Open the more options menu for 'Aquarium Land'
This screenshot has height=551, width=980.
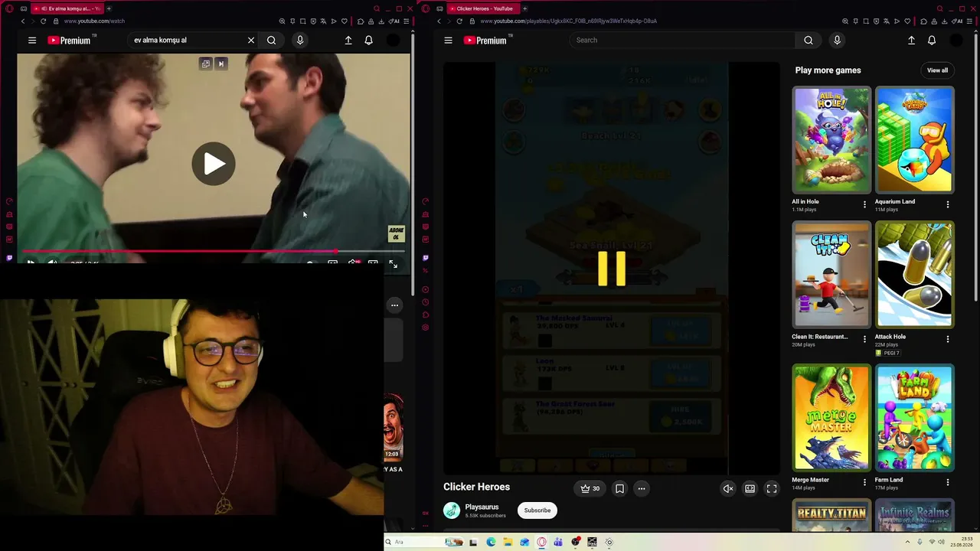point(948,204)
